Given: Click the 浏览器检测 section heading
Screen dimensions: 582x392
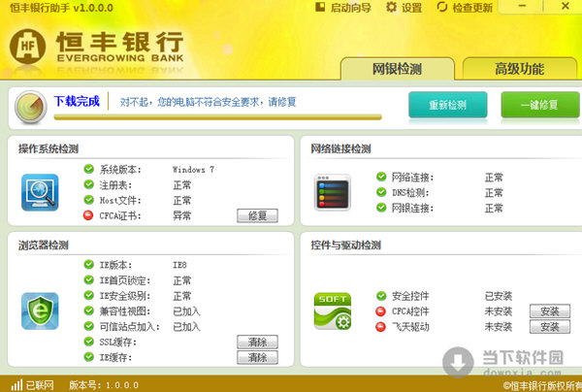Looking at the screenshot, I should (44, 245).
